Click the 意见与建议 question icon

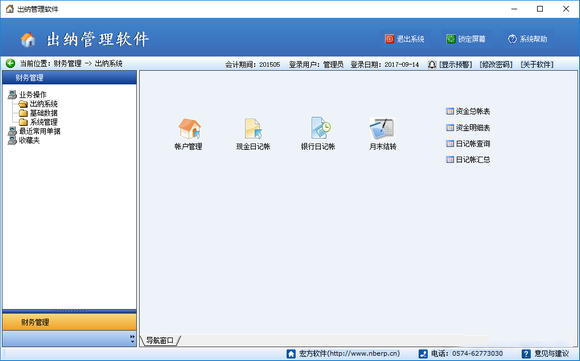coord(526,354)
